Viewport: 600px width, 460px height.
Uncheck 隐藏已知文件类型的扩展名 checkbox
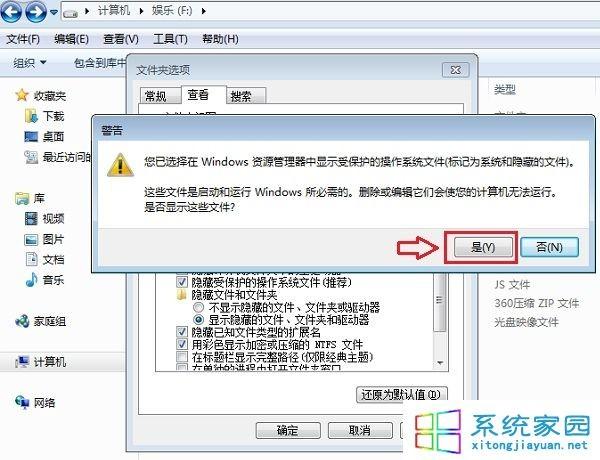pyautogui.click(x=181, y=331)
